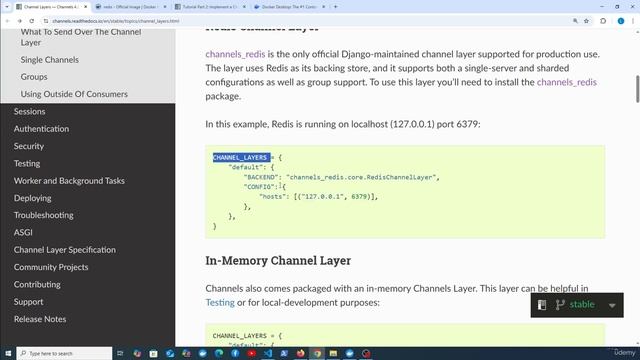This screenshot has width=640, height=360.
Task: Open the Chrome profile avatar
Action: 621,21
